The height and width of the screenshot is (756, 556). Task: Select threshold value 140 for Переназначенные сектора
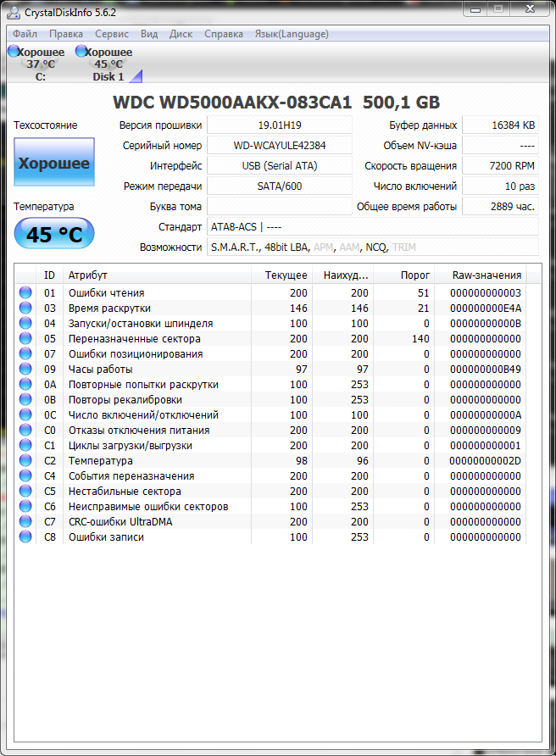point(420,339)
